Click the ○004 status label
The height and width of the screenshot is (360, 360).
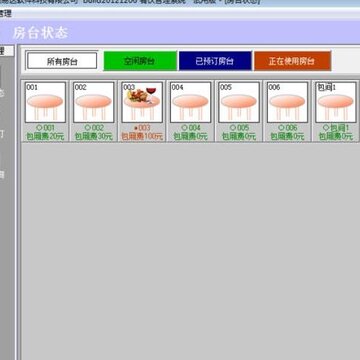tap(191, 128)
